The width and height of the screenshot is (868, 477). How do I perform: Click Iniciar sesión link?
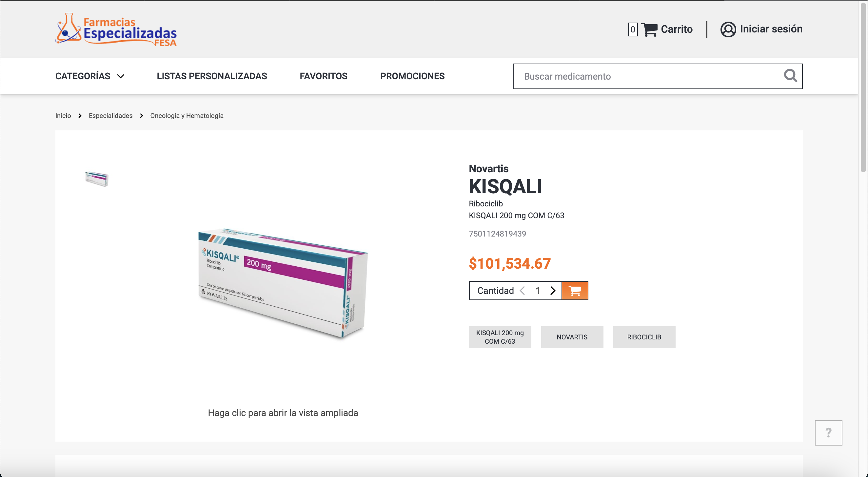[x=771, y=29]
